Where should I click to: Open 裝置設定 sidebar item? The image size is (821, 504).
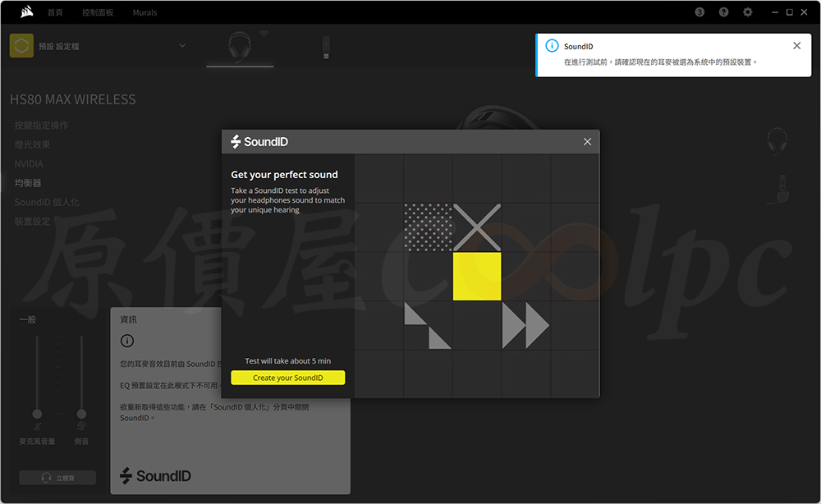[x=33, y=222]
